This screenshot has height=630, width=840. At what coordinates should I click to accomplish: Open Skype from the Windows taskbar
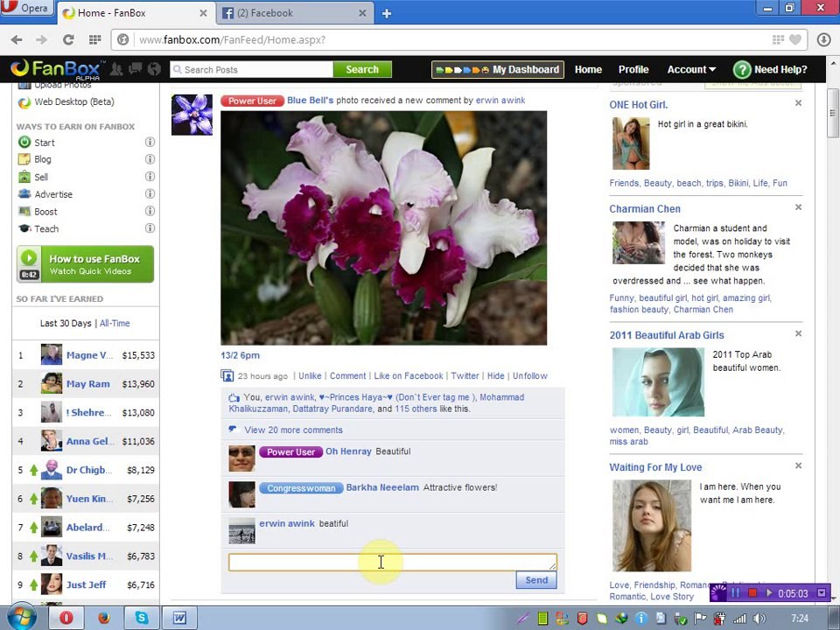141,618
